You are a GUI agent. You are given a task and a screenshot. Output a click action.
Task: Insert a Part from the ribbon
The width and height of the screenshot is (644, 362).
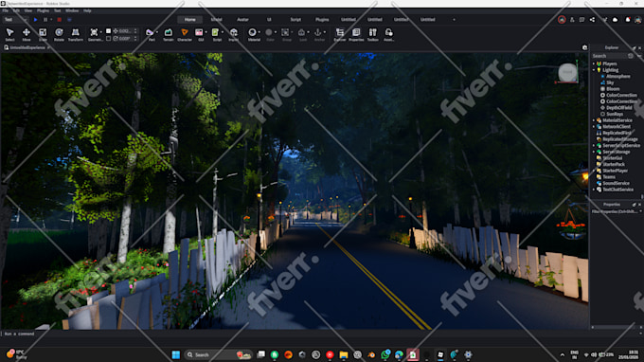151,34
